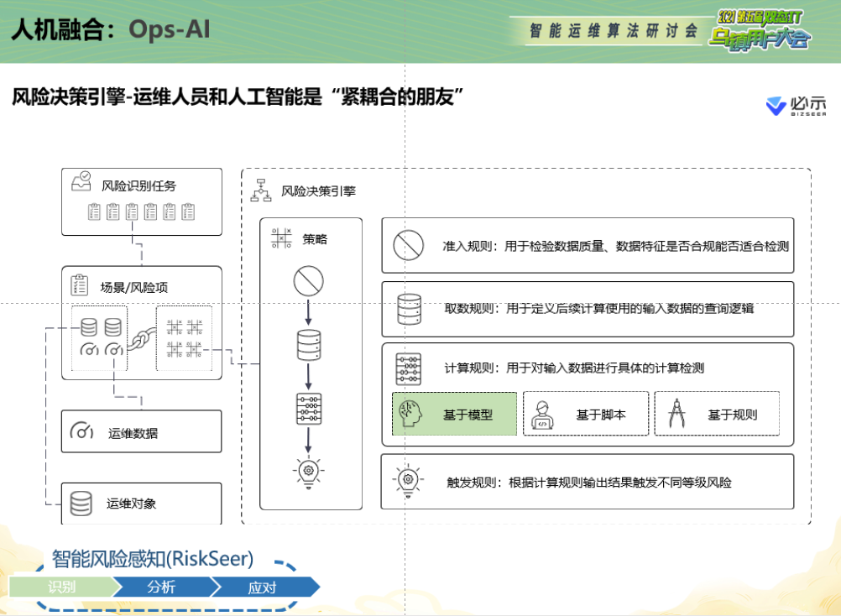Click the Bizseer 必示 logo
Viewport: 841px width, 616px height.
[795, 107]
